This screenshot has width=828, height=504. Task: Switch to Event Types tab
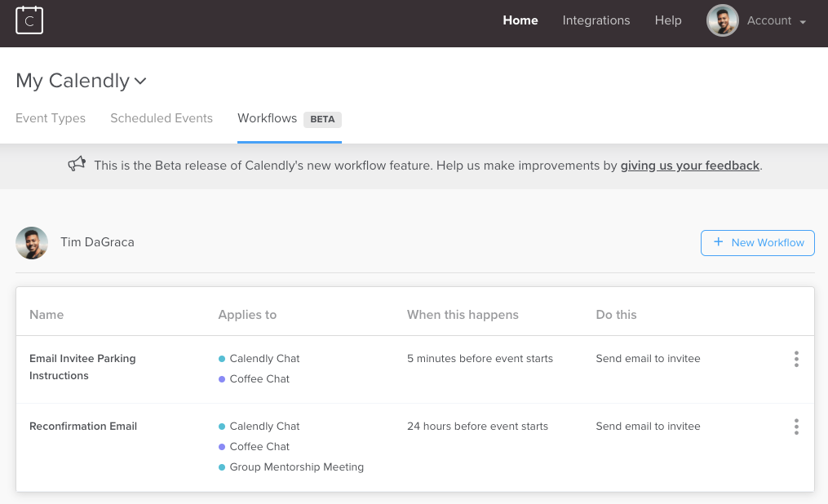[x=51, y=118]
